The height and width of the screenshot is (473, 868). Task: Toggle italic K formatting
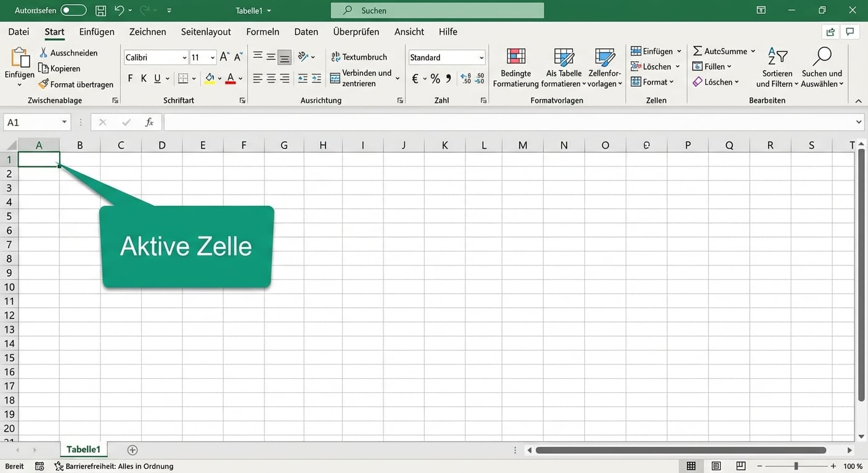coord(144,79)
